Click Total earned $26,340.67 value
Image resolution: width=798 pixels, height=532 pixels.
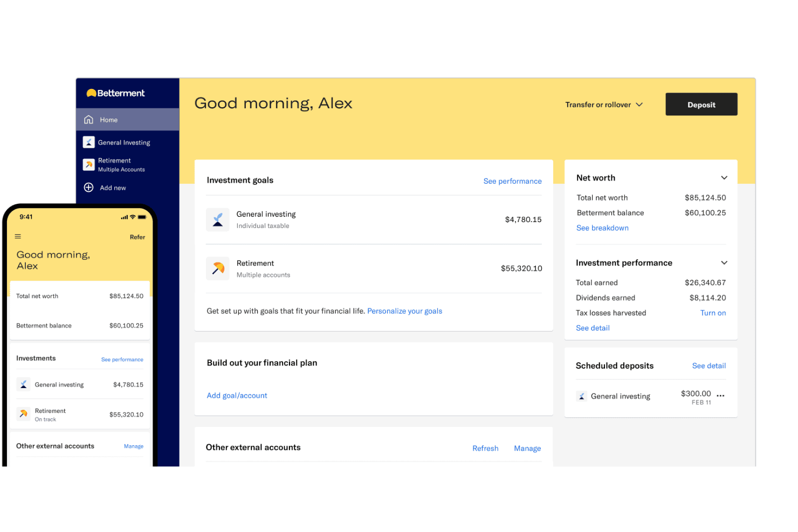click(705, 282)
